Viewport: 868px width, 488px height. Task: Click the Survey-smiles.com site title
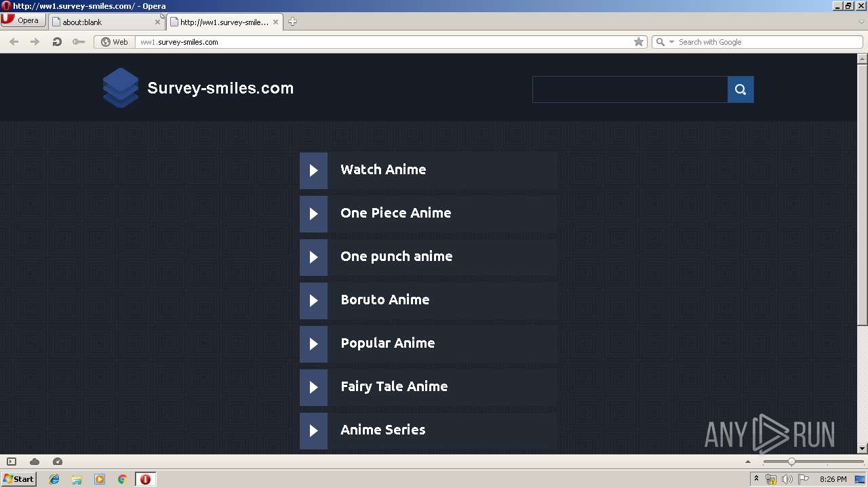(x=220, y=88)
